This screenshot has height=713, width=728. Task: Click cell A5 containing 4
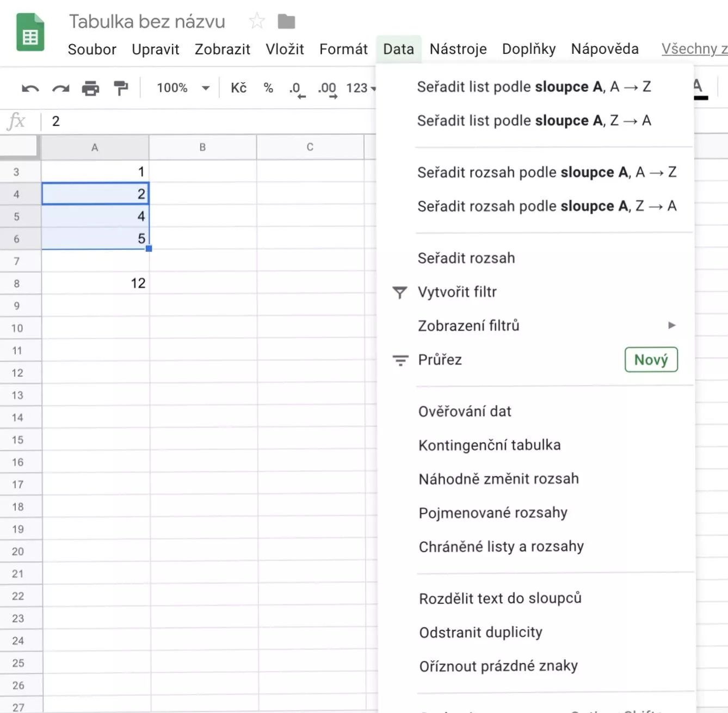point(95,216)
